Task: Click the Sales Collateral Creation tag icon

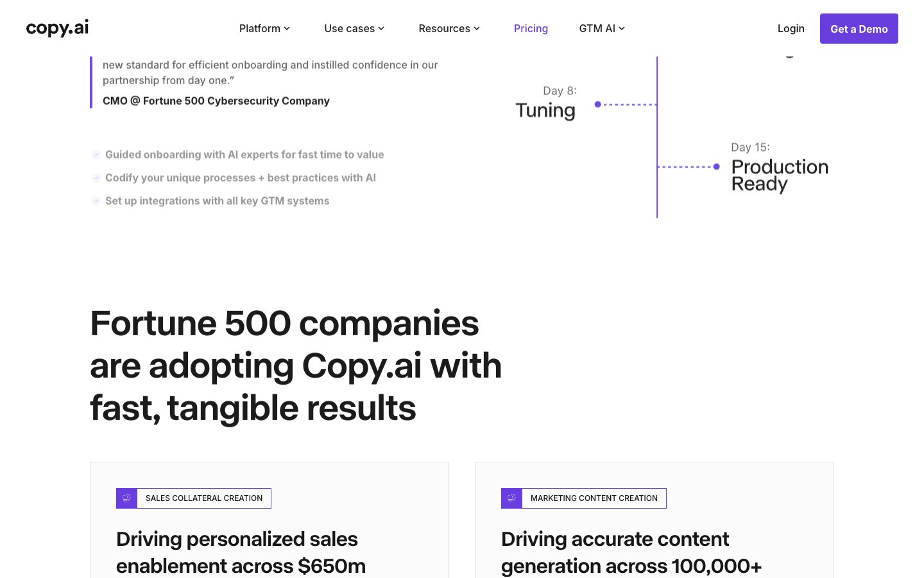Action: (x=127, y=498)
